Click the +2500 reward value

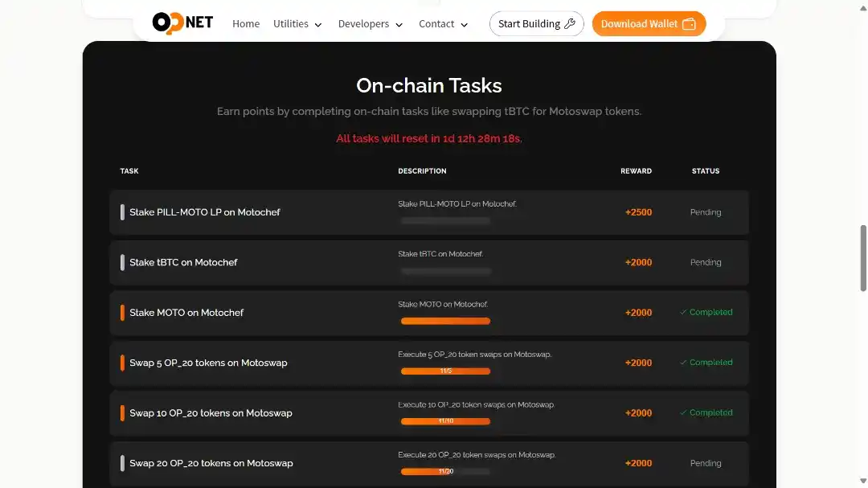point(638,212)
